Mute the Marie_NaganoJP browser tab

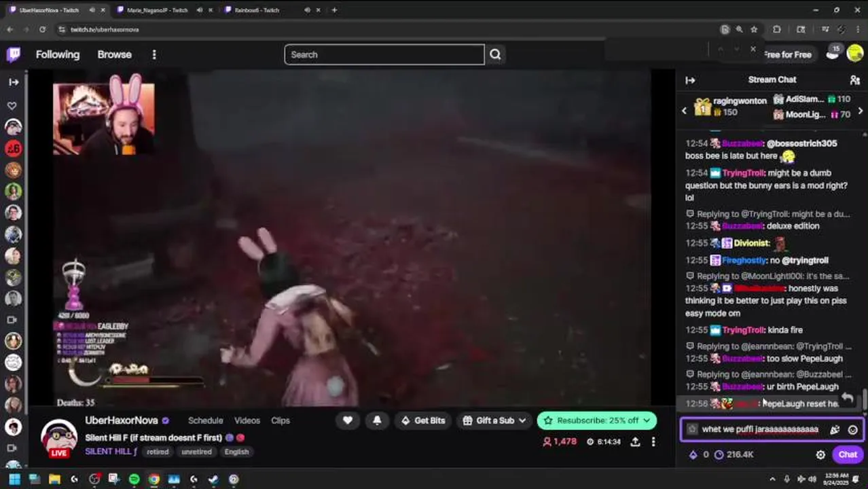(x=199, y=10)
